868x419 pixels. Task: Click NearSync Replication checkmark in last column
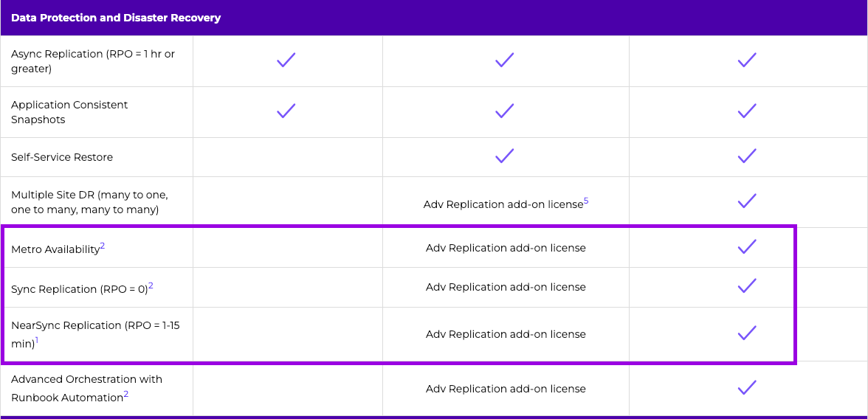coord(747,333)
